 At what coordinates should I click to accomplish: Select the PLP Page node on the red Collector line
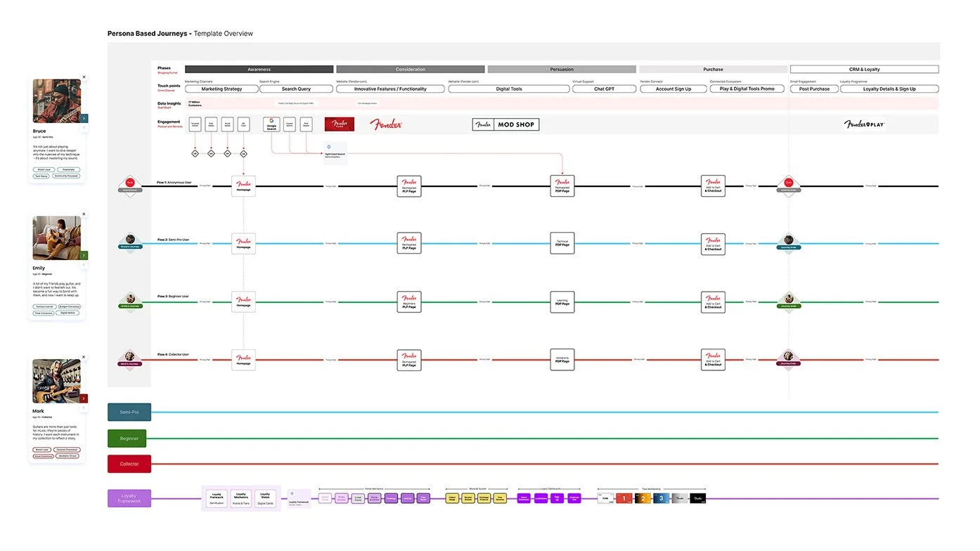click(409, 360)
